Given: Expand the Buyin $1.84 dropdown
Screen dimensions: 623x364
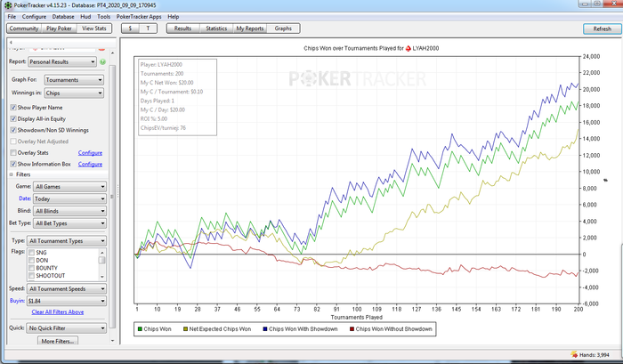Looking at the screenshot, I should point(68,301).
